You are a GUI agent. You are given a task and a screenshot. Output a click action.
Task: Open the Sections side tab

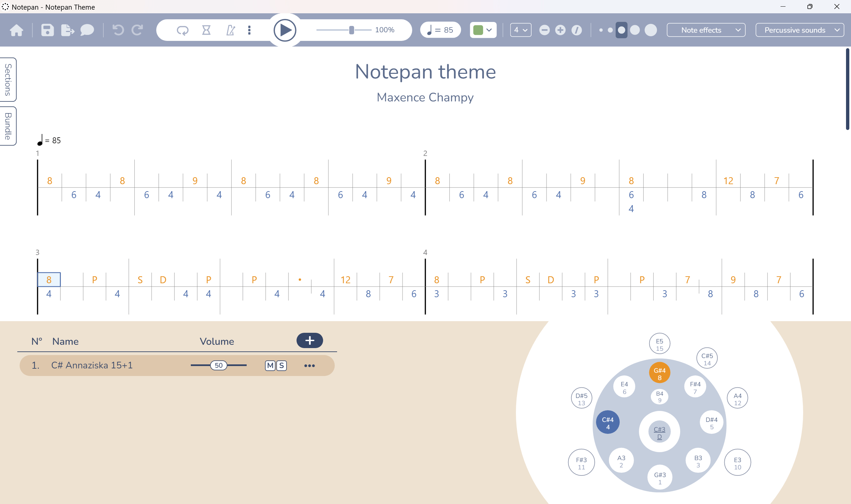(8, 79)
